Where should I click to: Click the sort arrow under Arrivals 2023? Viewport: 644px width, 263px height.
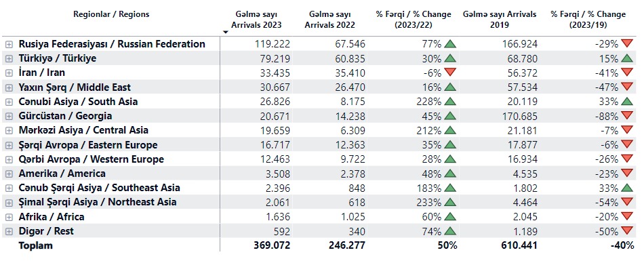coord(225,32)
